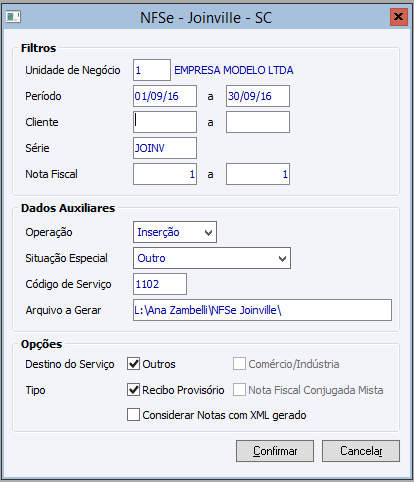The height and width of the screenshot is (482, 414).
Task: Click the Filtros group heading
Action: coord(38,48)
